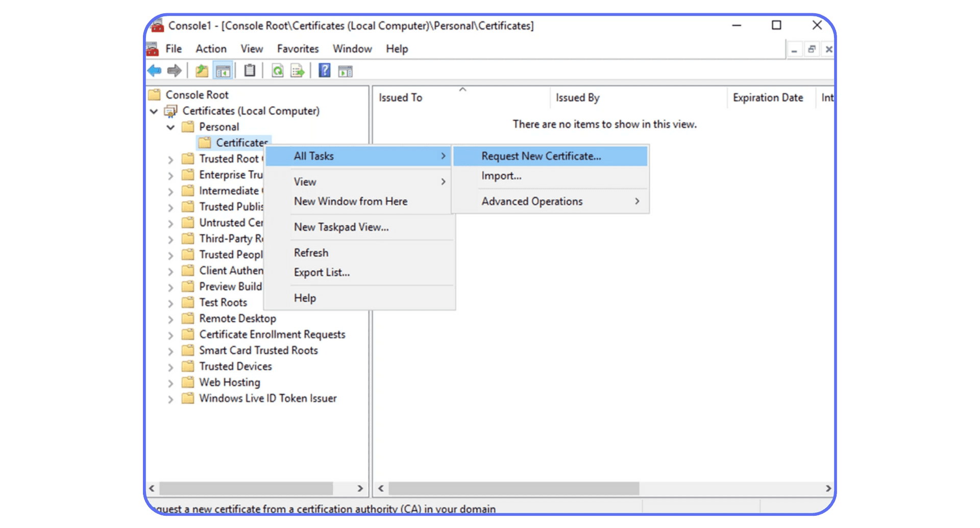Select Request New Certificate from the menu
The image size is (980, 528).
(541, 156)
